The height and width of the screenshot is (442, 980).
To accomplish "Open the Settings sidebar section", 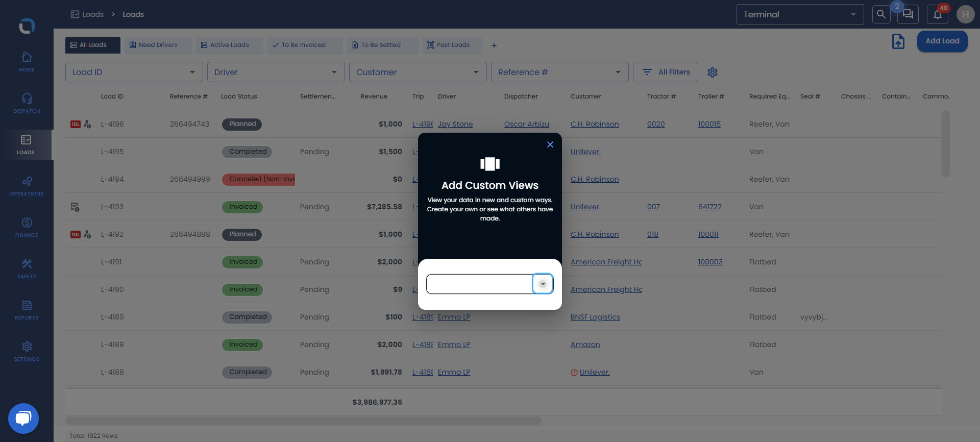I will (x=27, y=351).
